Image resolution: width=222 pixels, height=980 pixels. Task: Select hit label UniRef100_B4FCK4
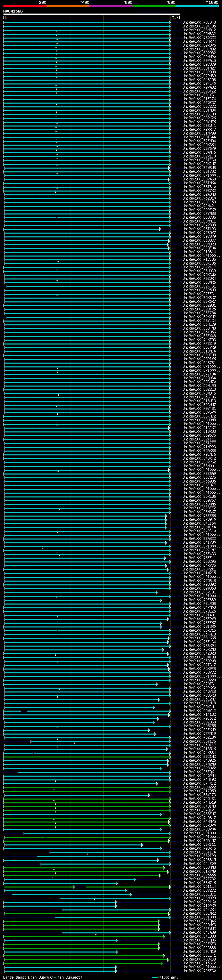(x=199, y=910)
